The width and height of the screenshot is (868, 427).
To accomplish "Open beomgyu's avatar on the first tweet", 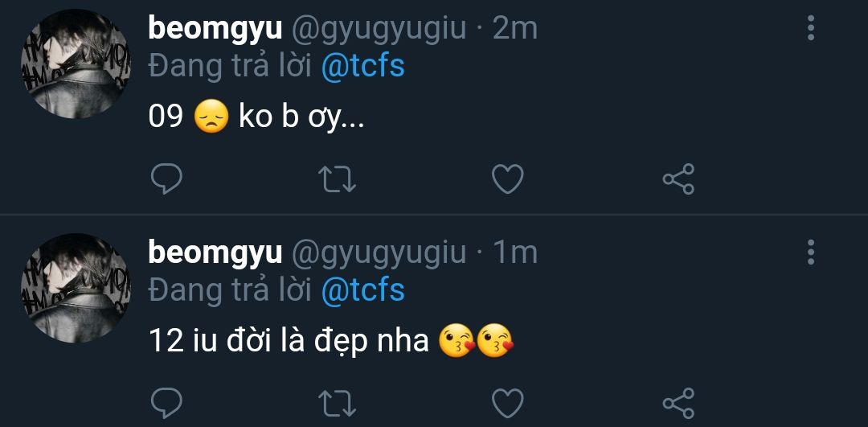I will pos(75,66).
